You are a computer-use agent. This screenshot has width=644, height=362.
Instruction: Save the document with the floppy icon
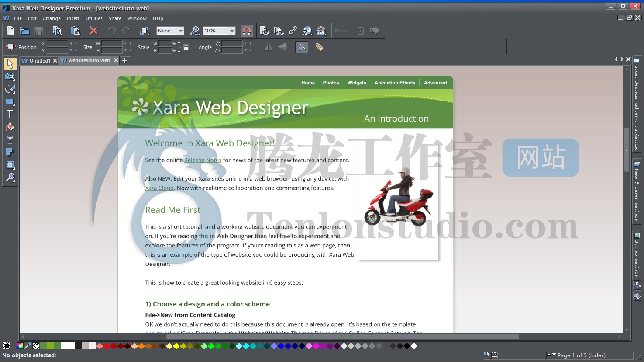tap(39, 31)
